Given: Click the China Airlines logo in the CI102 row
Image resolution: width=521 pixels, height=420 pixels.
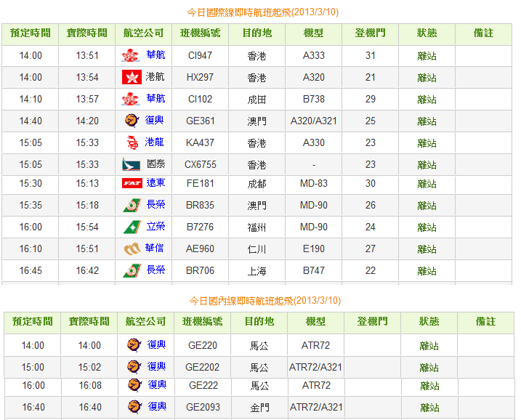Looking at the screenshot, I should click(x=130, y=99).
